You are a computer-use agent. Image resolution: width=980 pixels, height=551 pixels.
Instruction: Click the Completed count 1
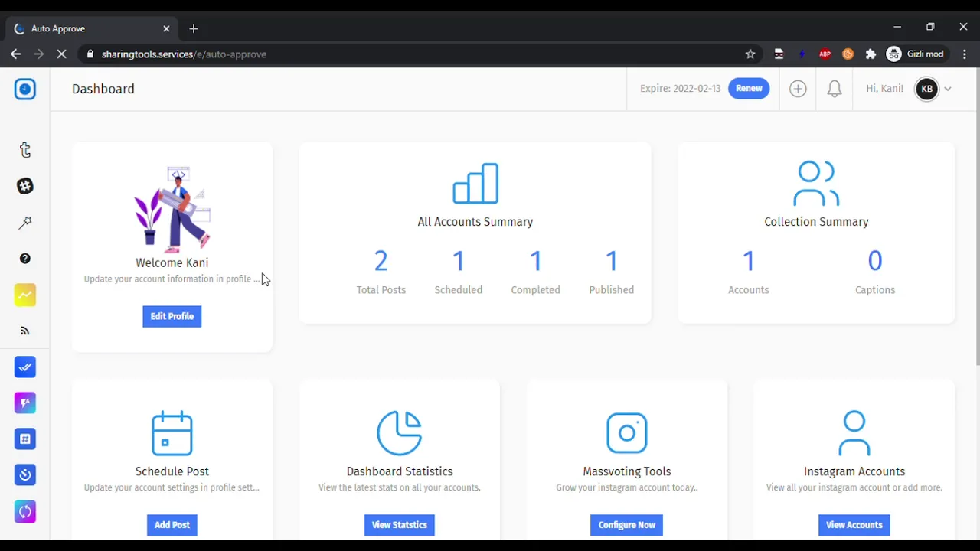coord(536,262)
